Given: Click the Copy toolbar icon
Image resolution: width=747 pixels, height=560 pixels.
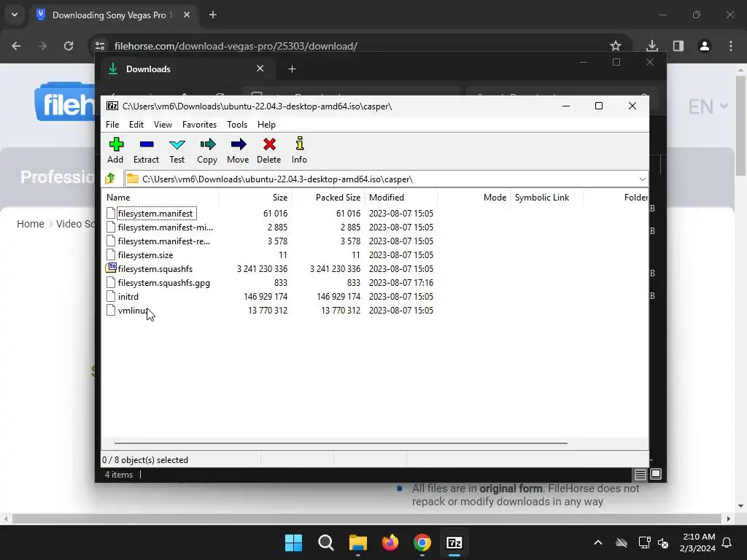Looking at the screenshot, I should [x=207, y=144].
